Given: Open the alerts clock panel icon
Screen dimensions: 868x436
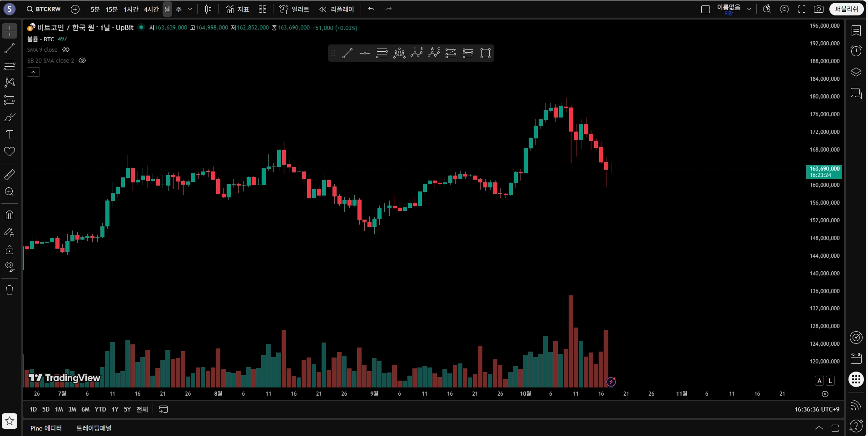Looking at the screenshot, I should 856,51.
